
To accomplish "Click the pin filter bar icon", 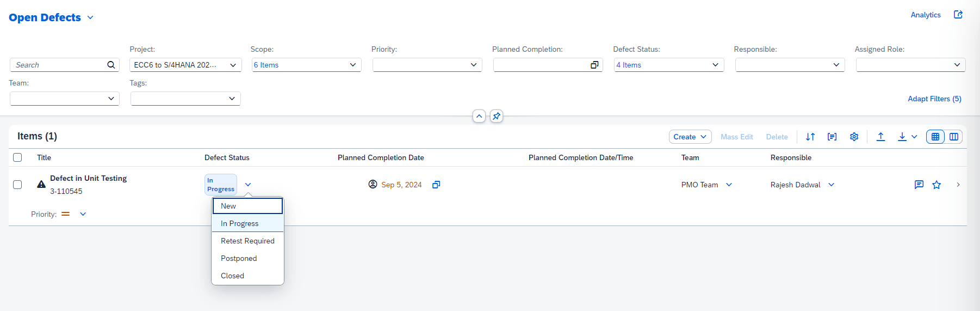I will [x=497, y=116].
